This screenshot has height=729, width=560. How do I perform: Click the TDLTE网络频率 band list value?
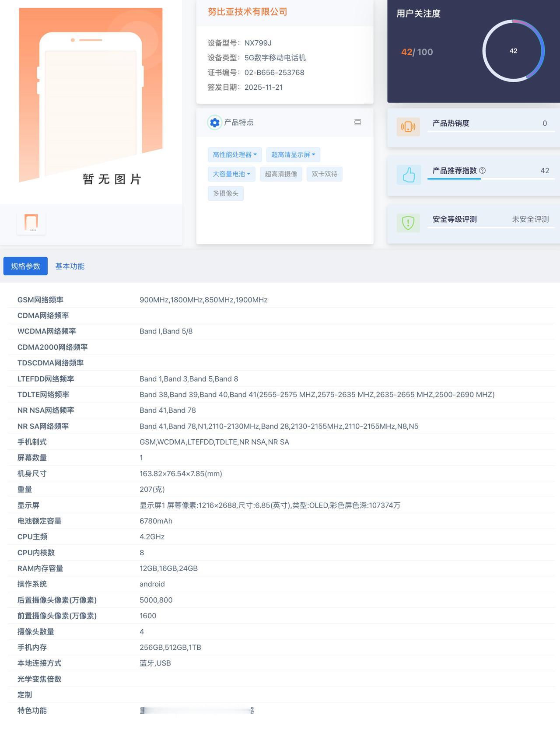(x=317, y=395)
